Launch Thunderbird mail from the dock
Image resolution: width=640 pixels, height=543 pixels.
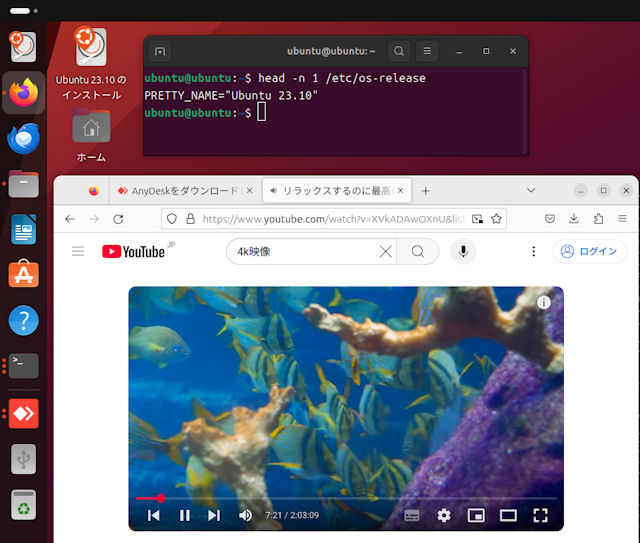tap(23, 139)
